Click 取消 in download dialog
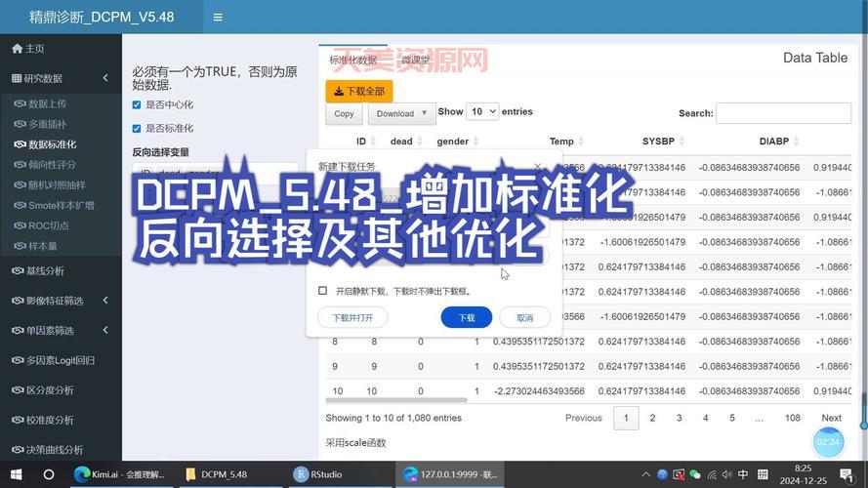 coord(524,317)
